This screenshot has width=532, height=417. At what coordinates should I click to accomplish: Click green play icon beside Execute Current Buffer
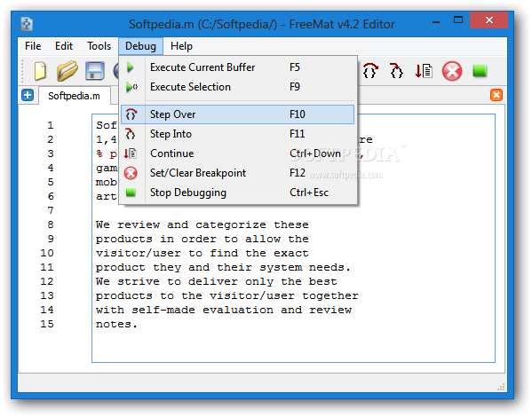(131, 67)
